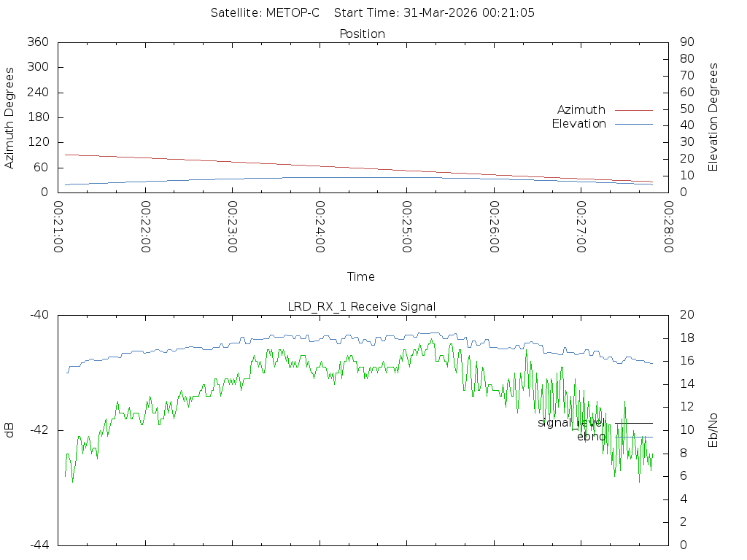
Task: Click the LRD_RX_1 Receive Signal chart title
Action: (362, 306)
